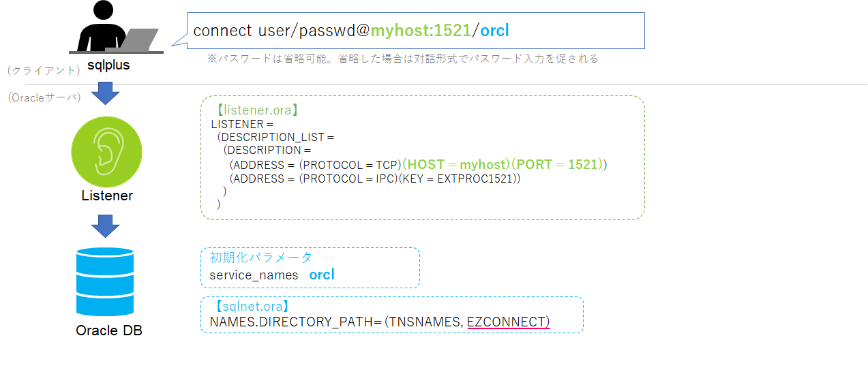Screen dimensions: 868x385
Task: Click the service_names orcl parameter value
Action: click(322, 275)
